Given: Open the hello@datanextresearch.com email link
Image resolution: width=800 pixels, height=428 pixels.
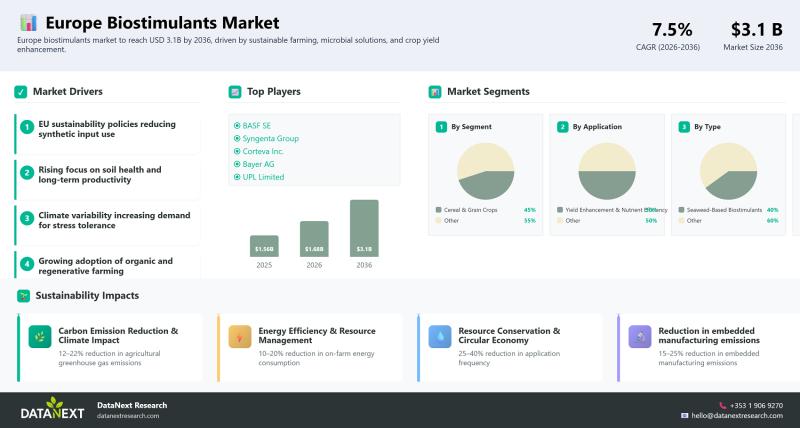Looking at the screenshot, I should click(737, 415).
